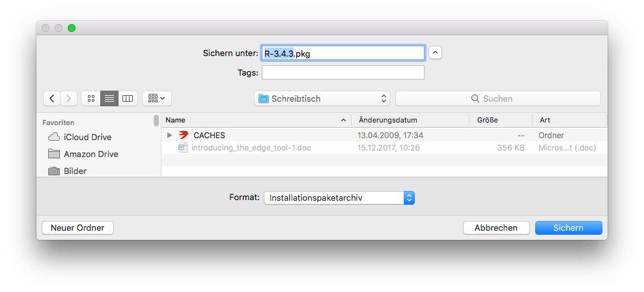Open the item grouping dropdown
Viewport: 644px width, 292px height.
(156, 98)
